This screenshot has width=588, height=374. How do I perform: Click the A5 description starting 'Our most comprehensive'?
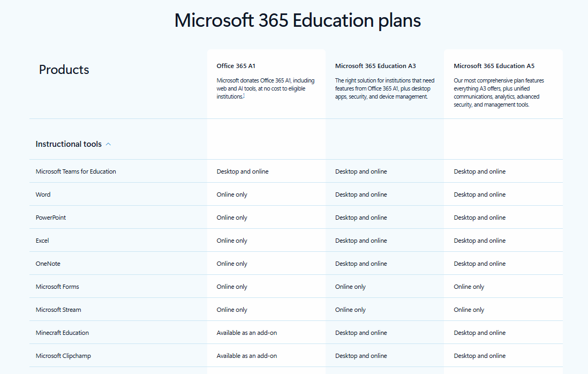[499, 93]
